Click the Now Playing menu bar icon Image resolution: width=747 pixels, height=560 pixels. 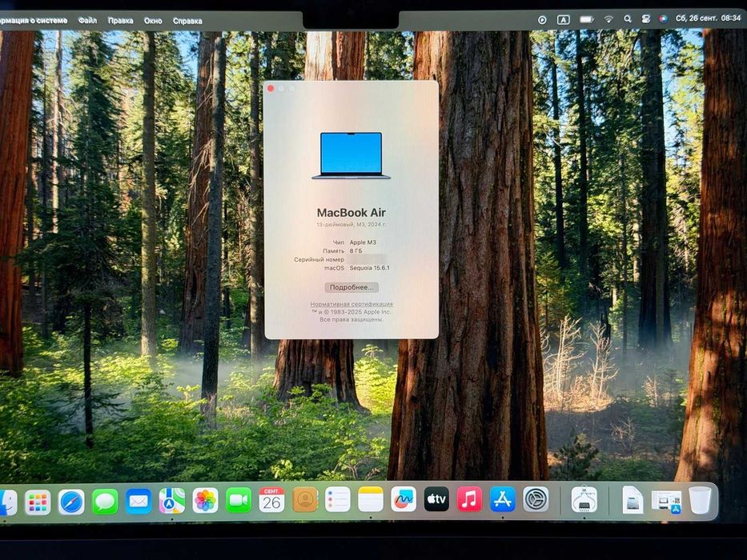pos(542,20)
